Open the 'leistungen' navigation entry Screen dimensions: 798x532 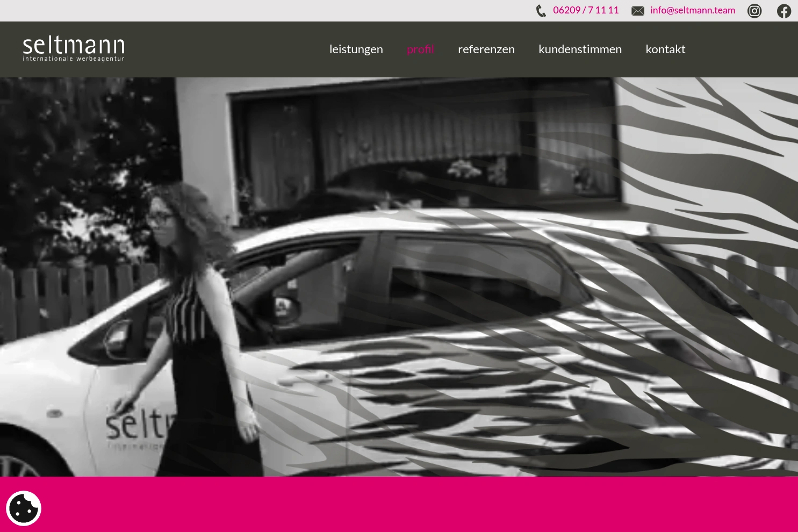(356, 49)
